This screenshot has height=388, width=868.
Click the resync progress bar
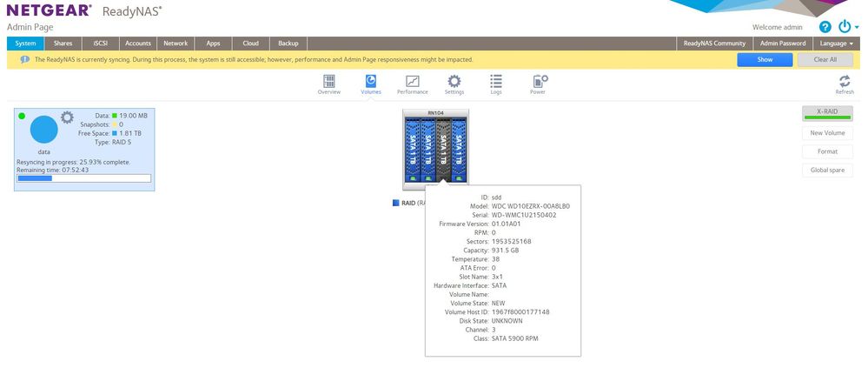(x=84, y=178)
